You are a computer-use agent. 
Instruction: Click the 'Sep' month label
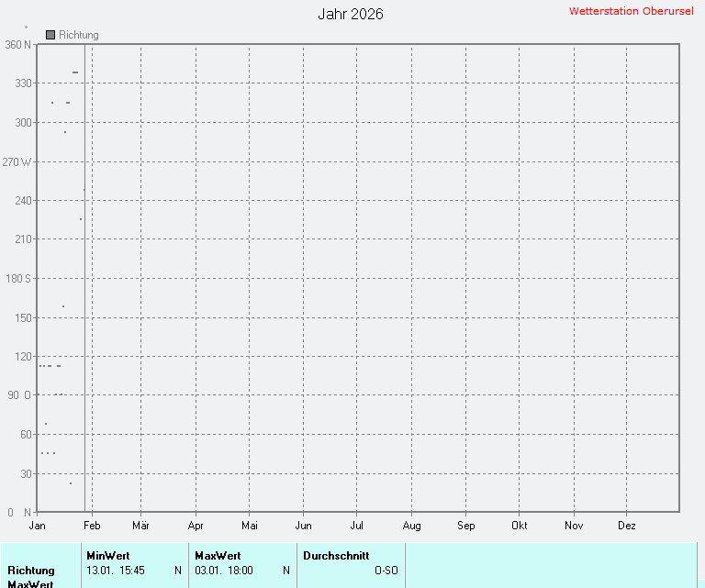click(x=465, y=526)
